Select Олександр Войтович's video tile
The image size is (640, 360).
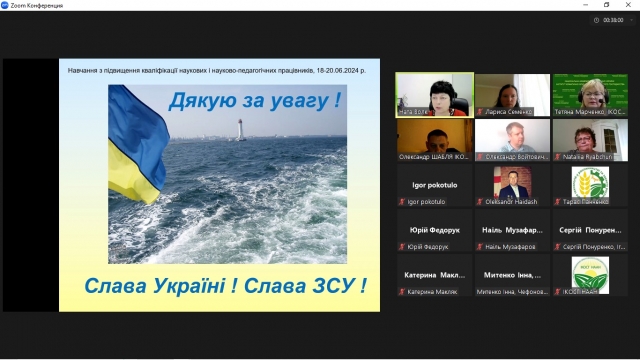tap(513, 140)
